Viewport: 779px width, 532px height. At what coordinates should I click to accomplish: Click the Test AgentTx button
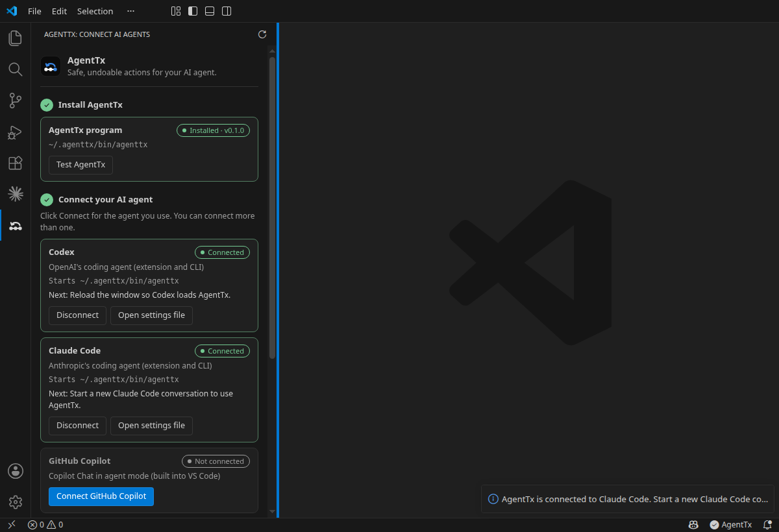point(81,165)
